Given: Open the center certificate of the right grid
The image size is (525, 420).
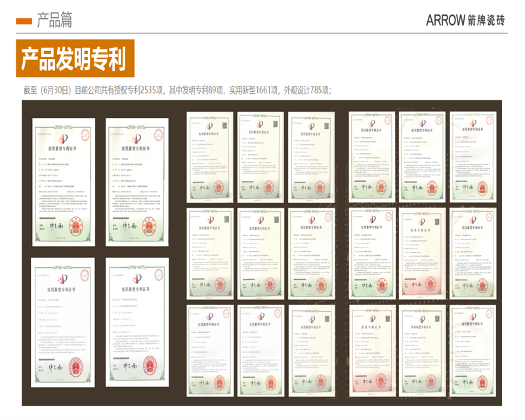Looking at the screenshot, I should [423, 254].
